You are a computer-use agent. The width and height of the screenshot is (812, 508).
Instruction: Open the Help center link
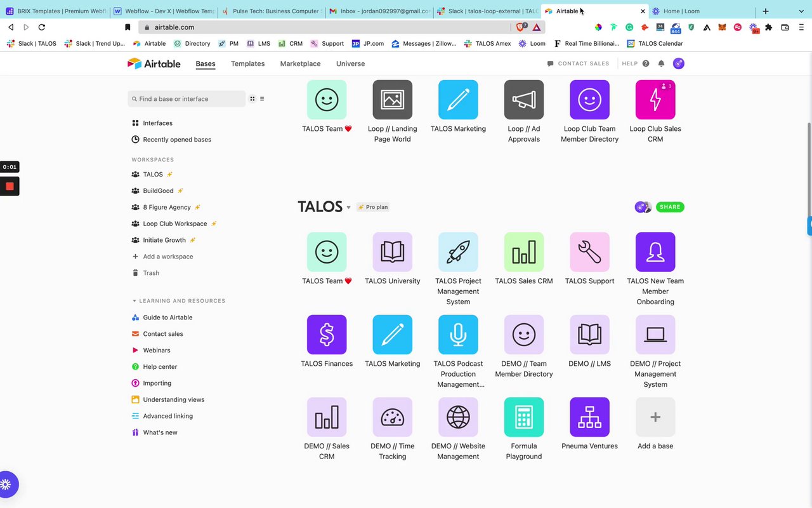coord(154,367)
